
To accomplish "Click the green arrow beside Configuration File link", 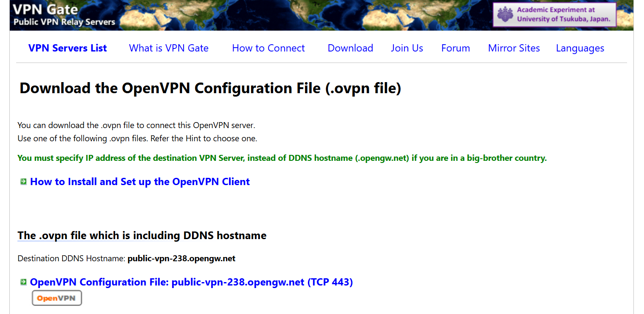I will point(23,282).
